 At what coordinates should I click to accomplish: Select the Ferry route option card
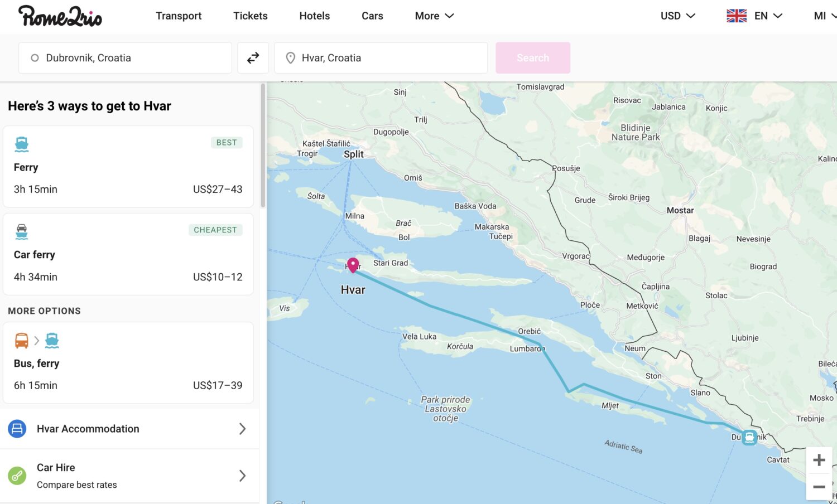pos(128,167)
